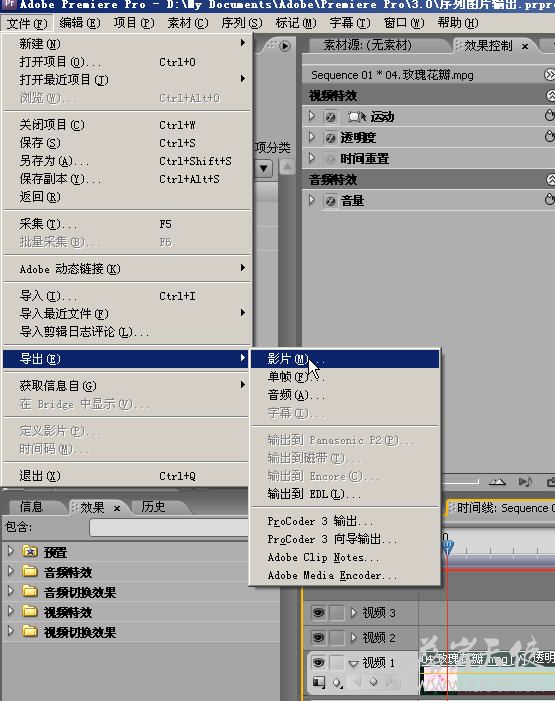The image size is (555, 701).
Task: Toggle lock box on 视频 2 track
Action: tap(336, 637)
